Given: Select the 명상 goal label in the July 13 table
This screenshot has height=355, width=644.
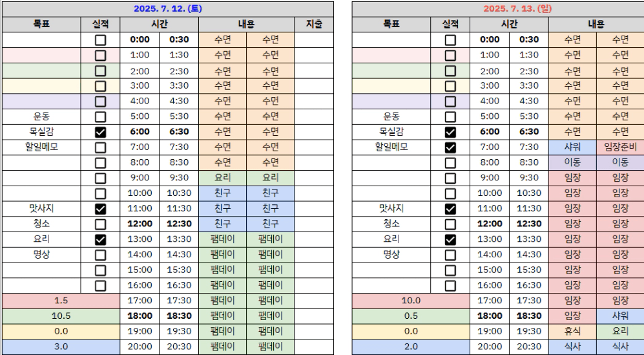Looking at the screenshot, I should 391,255.
